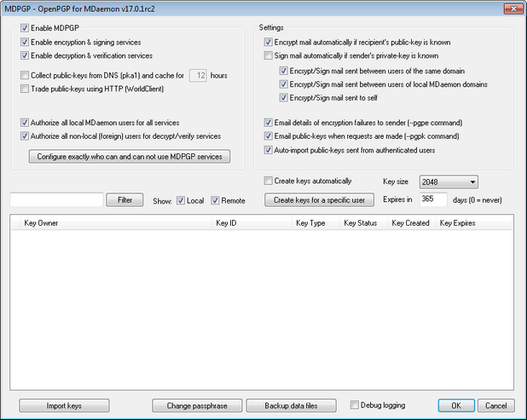The image size is (527, 420).
Task: Toggle Encrypt/Sign mail between same domain users
Action: [x=283, y=71]
